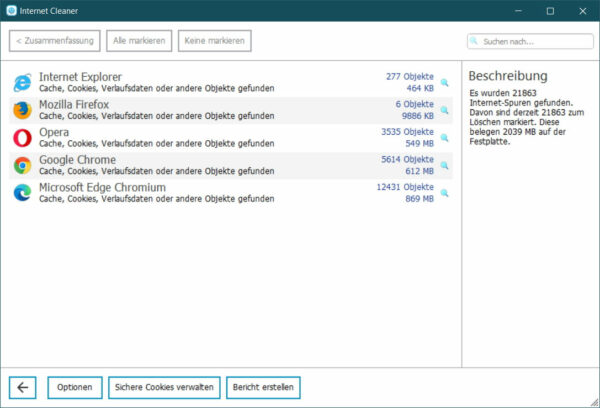Click the 6 Objekte link
This screenshot has width=600, height=408.
point(415,104)
